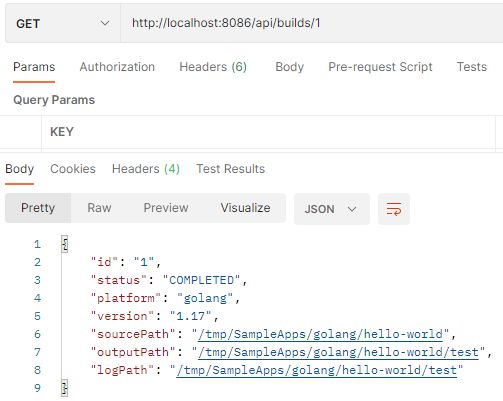The image size is (503, 401).
Task: Open the GET method dropdown
Action: [63, 23]
